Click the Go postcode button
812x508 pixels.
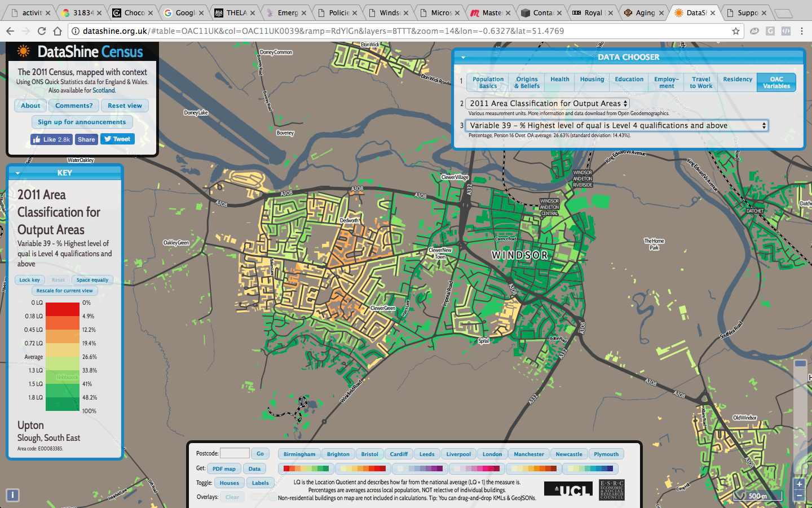pyautogui.click(x=260, y=453)
